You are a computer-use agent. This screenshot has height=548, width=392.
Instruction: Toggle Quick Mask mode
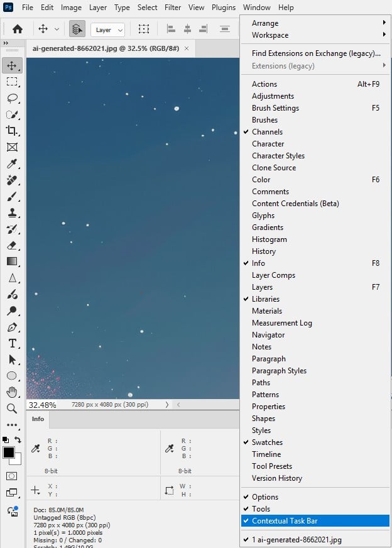coord(11,476)
